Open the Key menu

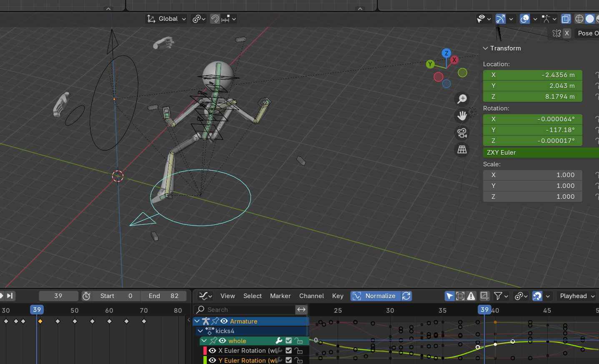tap(338, 296)
